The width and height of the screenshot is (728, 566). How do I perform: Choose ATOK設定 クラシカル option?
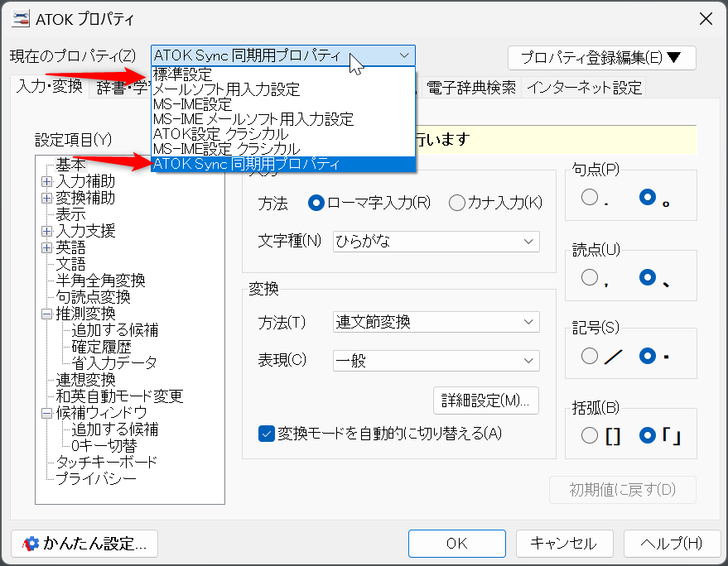[282, 133]
